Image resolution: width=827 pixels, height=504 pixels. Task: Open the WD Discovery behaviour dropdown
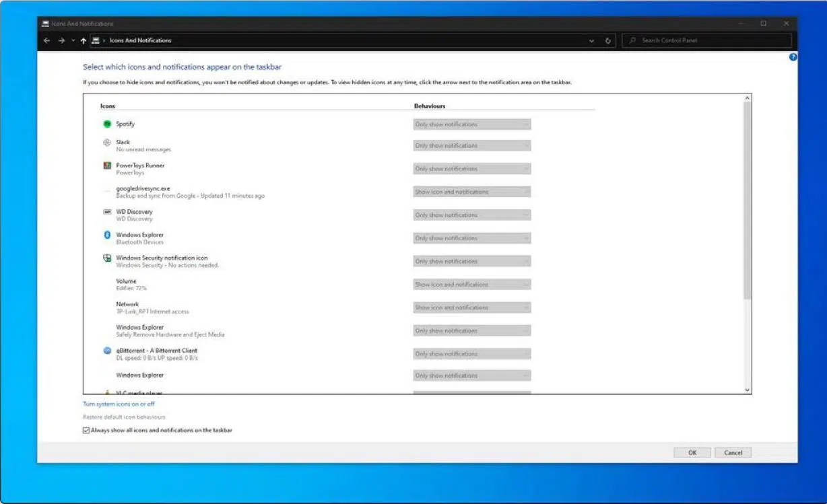pyautogui.click(x=472, y=215)
